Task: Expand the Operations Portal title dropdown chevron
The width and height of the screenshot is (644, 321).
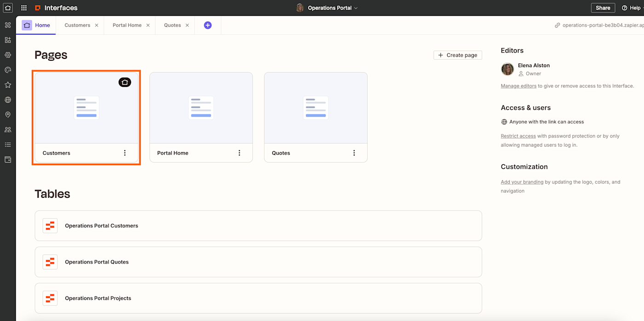Action: (x=356, y=8)
